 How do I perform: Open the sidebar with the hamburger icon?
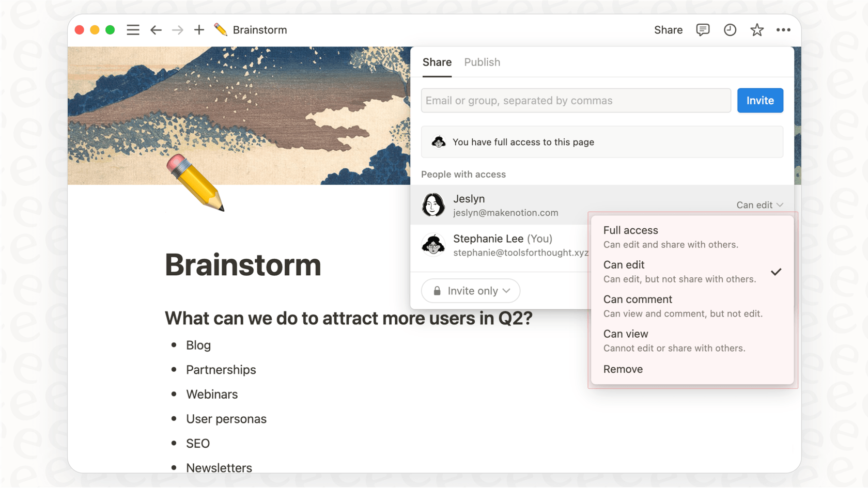tap(133, 29)
